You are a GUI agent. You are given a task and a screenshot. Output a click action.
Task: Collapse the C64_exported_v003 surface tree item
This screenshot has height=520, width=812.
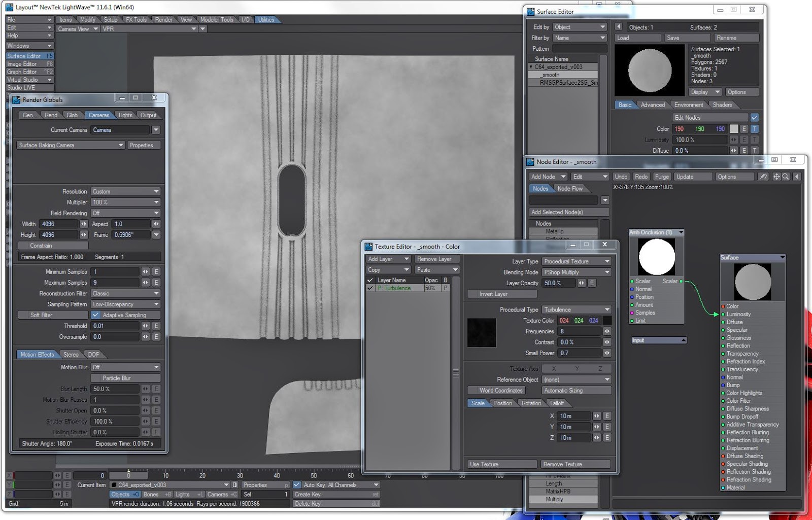tap(531, 67)
